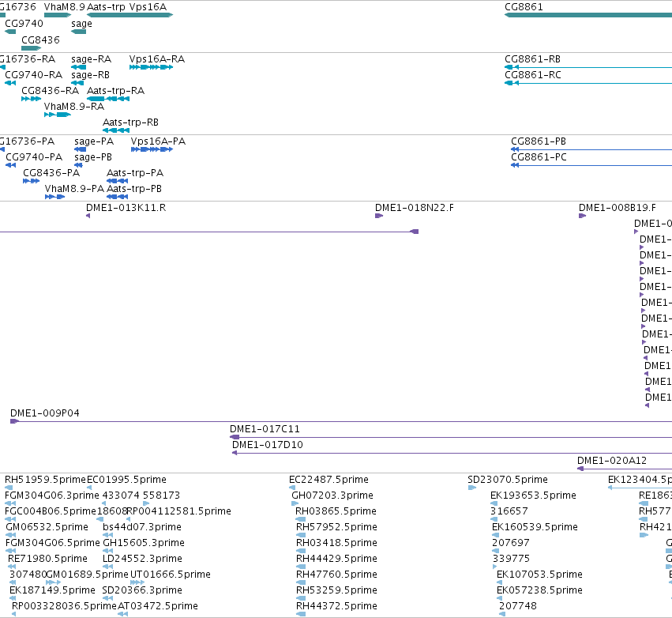Select the FGM304G06.5prime EST
672x618 pixels.
[11, 552]
